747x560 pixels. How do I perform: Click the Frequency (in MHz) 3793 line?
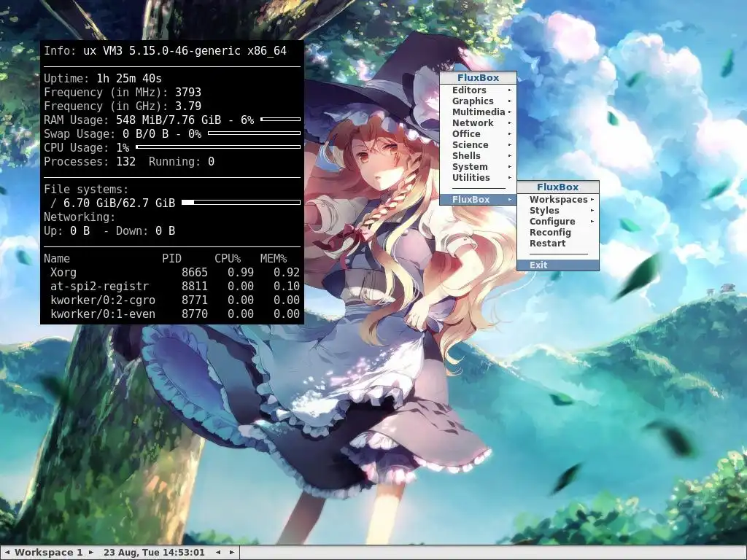pyautogui.click(x=123, y=92)
